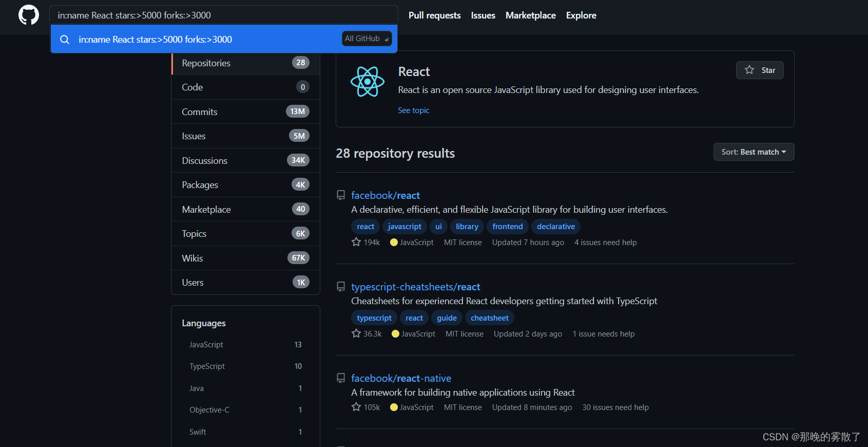Screen dimensions: 868x447
Task: Open 30 issues need help link
Action: (x=615, y=407)
